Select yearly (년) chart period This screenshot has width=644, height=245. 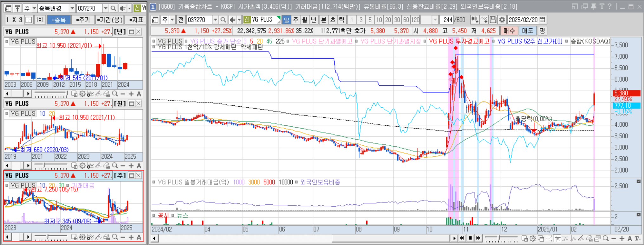(x=314, y=20)
